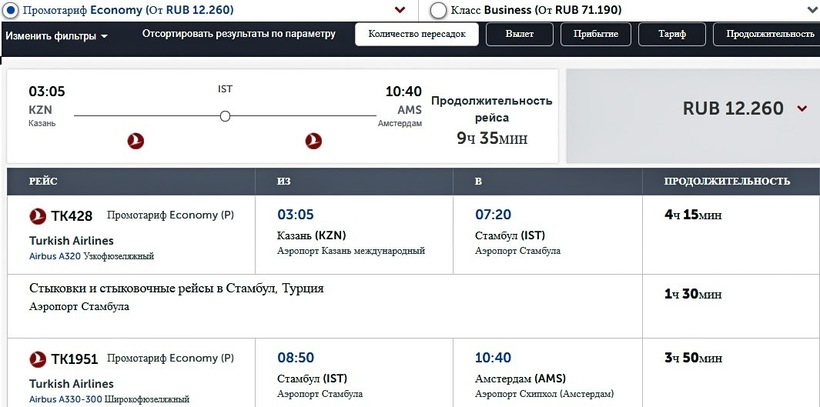Click the IST stopover circle on route line
The image size is (820, 407).
tap(225, 116)
